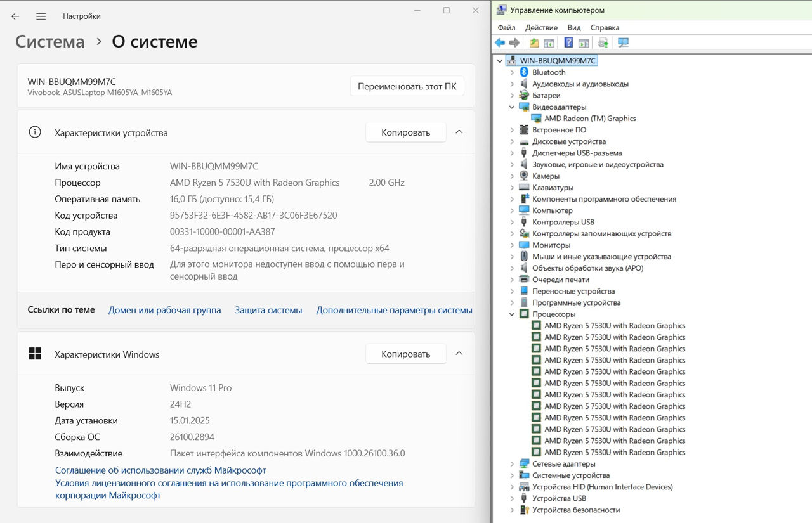The width and height of the screenshot is (812, 523).
Task: Click the Up one level folder icon
Action: point(534,42)
